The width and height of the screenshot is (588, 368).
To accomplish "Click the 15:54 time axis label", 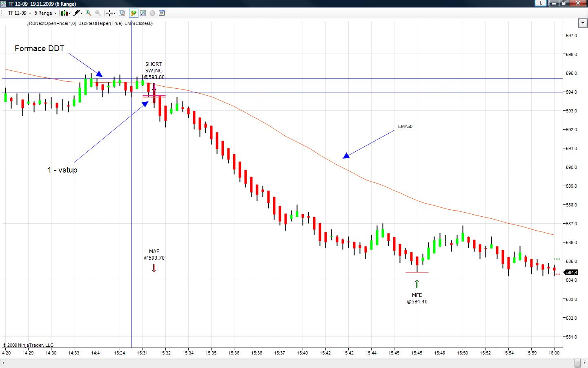I will pos(508,353).
